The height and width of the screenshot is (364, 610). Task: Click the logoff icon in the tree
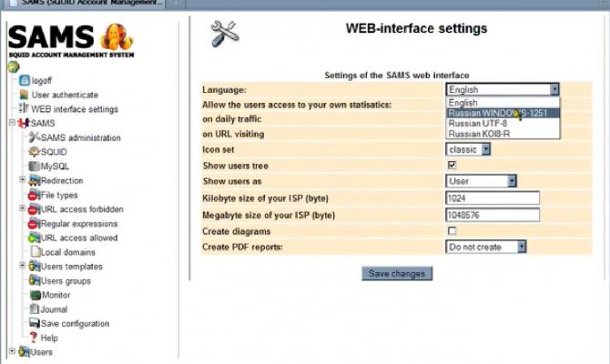(x=24, y=80)
